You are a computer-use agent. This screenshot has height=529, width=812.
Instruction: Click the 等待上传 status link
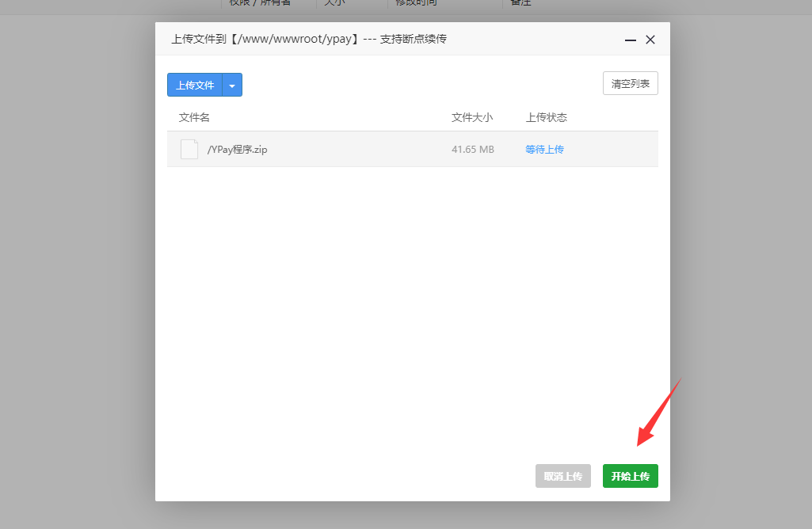(544, 149)
